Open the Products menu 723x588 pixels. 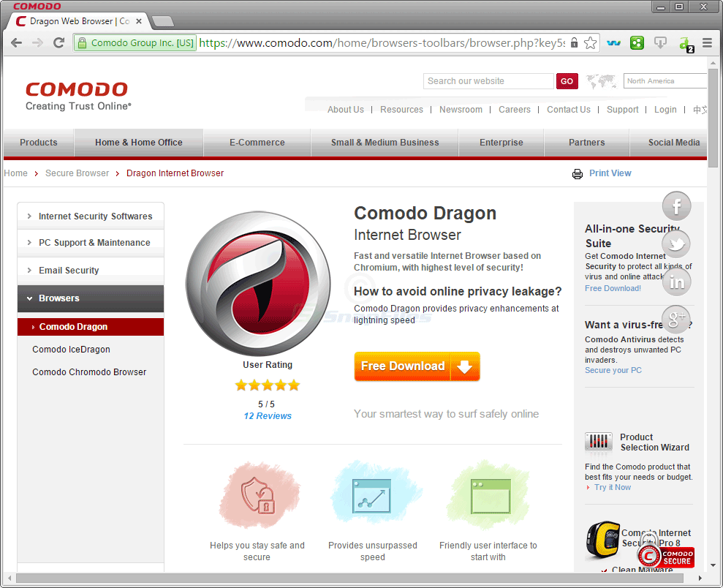[x=39, y=143]
